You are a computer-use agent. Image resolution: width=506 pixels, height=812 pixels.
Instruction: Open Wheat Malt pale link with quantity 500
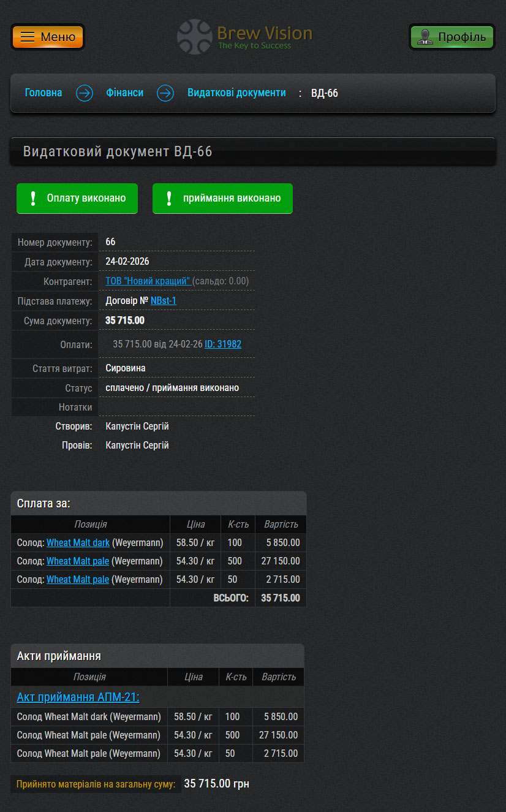tap(78, 561)
